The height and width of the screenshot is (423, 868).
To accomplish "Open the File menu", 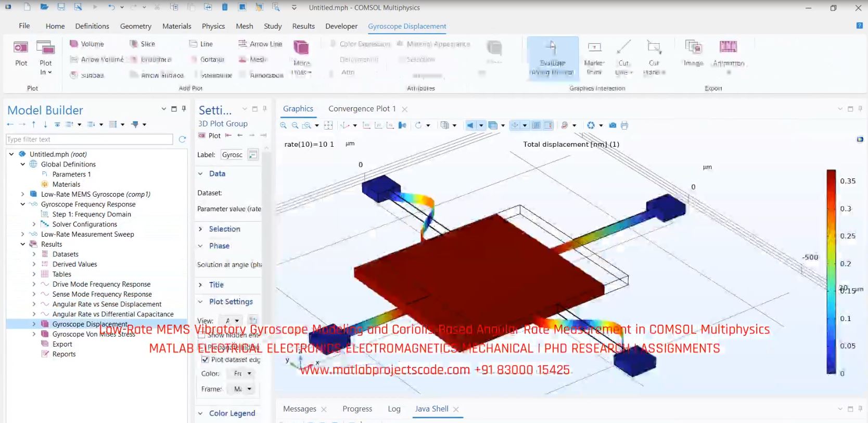I will coord(24,26).
